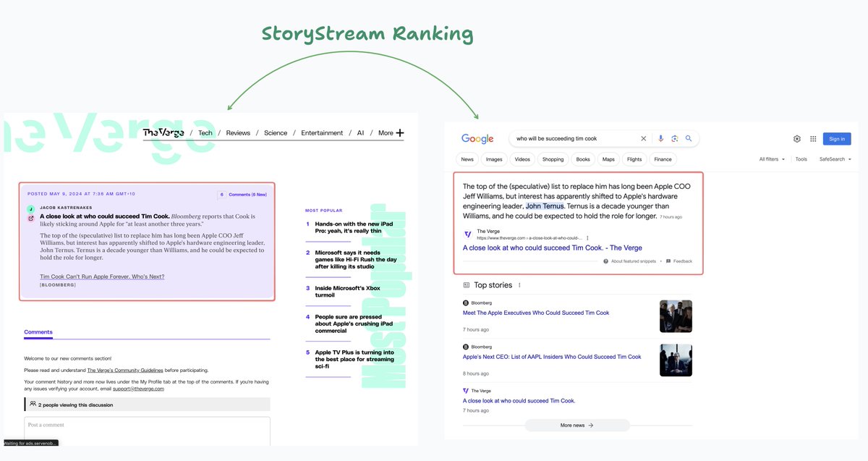Open 'Microsoft says it needs games' story

click(x=356, y=259)
